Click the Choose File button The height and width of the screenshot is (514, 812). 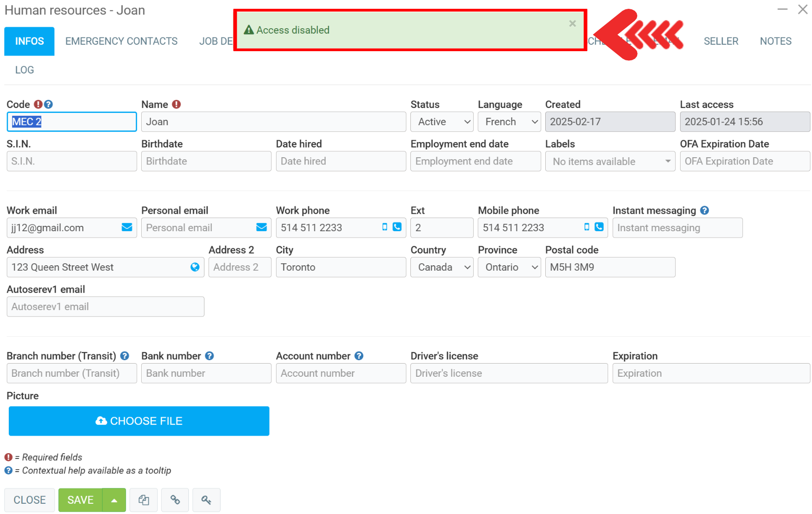[x=139, y=421]
